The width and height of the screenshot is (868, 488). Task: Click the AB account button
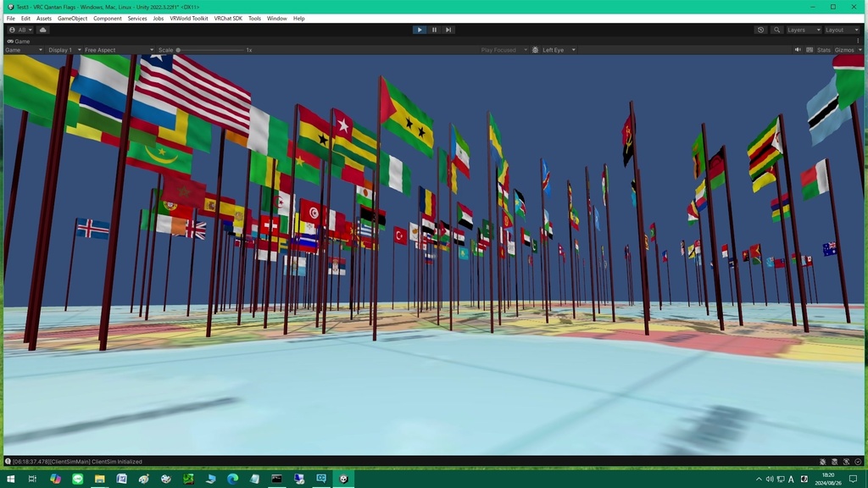pos(20,30)
